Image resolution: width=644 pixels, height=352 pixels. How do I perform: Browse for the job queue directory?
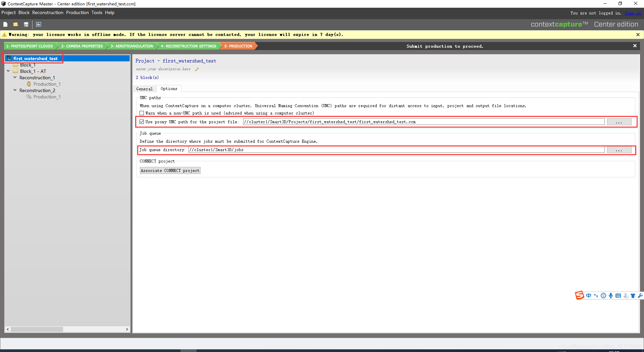coord(619,150)
